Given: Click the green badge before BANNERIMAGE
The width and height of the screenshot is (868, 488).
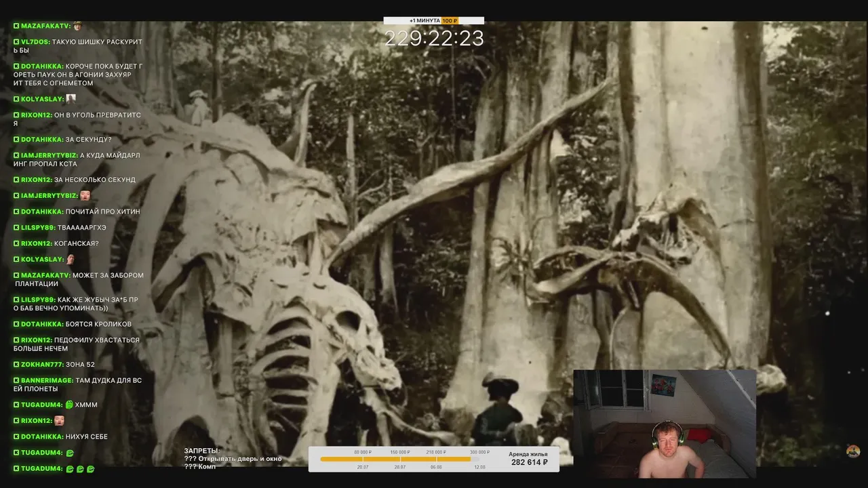Looking at the screenshot, I should pyautogui.click(x=16, y=381).
